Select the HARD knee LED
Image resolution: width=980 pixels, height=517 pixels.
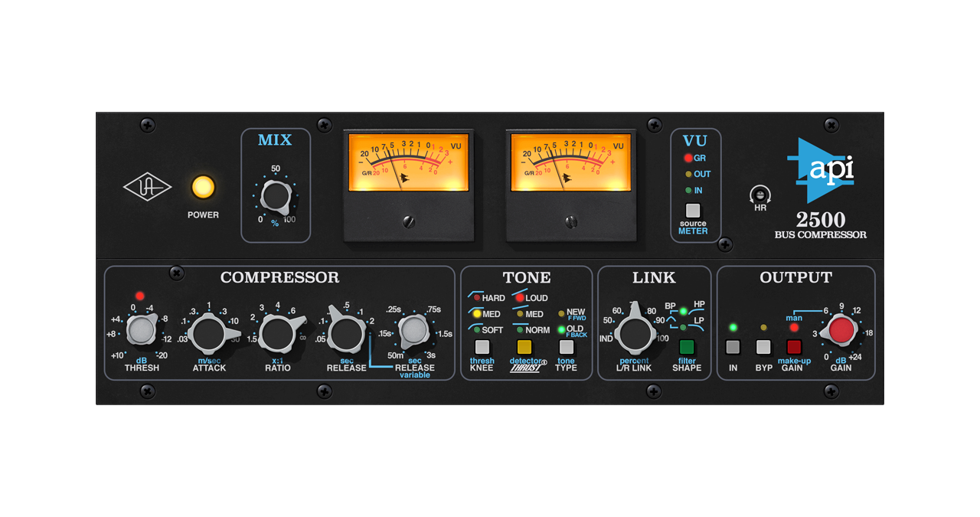point(476,298)
